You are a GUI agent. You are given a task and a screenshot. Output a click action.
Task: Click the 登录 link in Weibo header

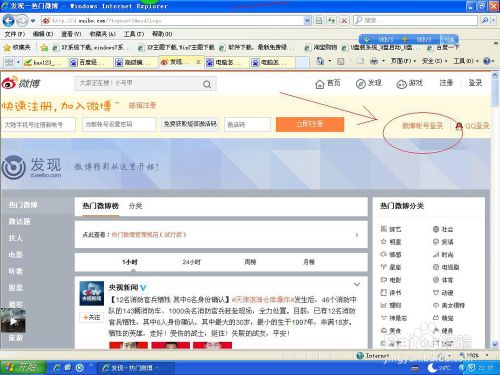click(475, 83)
